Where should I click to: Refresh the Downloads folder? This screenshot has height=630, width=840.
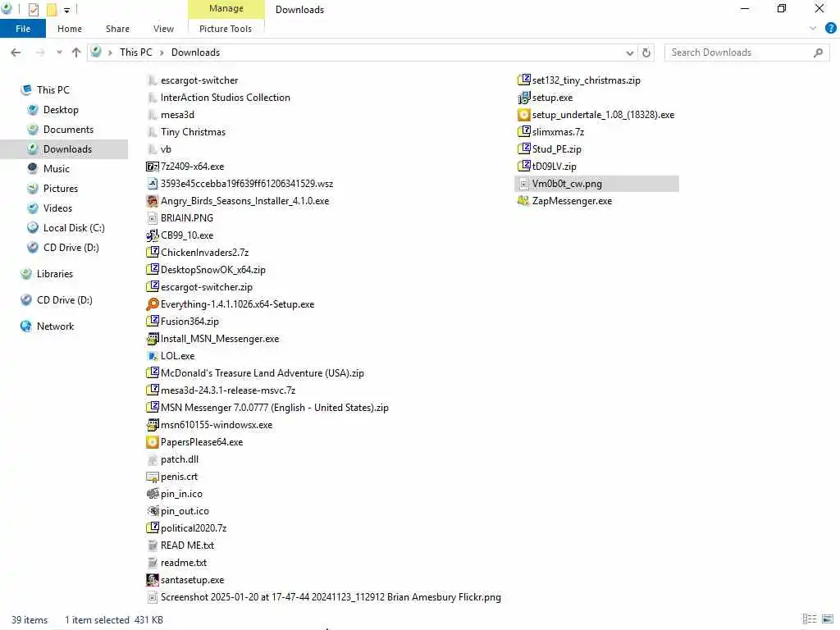[x=646, y=52]
